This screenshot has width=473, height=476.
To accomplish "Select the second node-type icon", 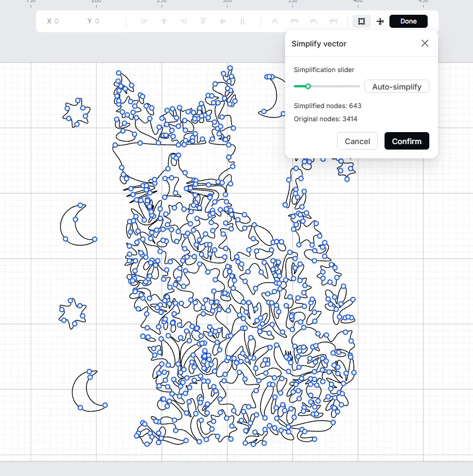I will click(294, 21).
